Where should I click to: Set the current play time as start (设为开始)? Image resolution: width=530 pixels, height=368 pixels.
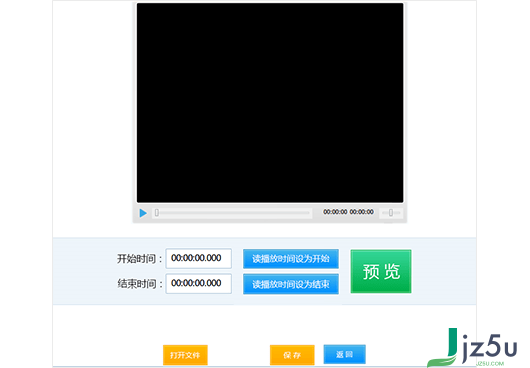coord(291,259)
